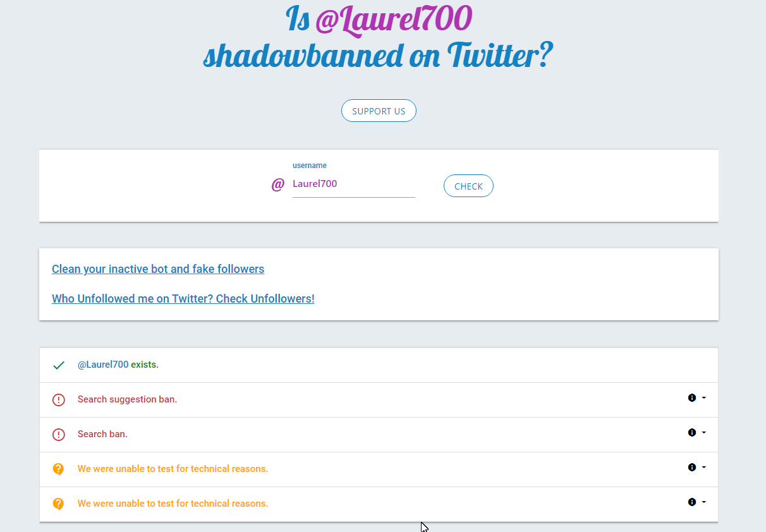Expand the Search ban row arrow
Screen dimensions: 766x532
click(704, 433)
